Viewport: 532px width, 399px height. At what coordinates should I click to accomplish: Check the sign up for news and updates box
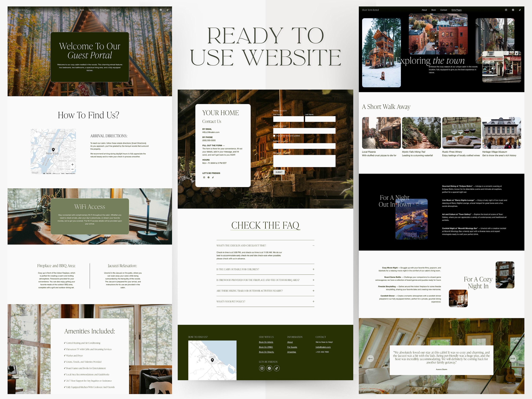(x=274, y=136)
